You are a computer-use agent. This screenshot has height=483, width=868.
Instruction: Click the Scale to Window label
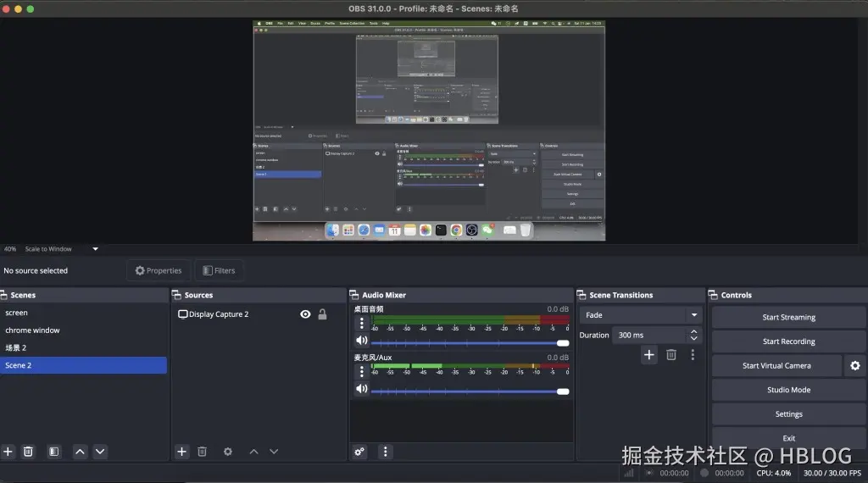[x=48, y=249]
